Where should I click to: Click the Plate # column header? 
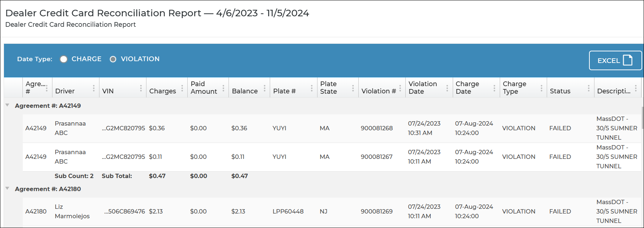(x=284, y=91)
